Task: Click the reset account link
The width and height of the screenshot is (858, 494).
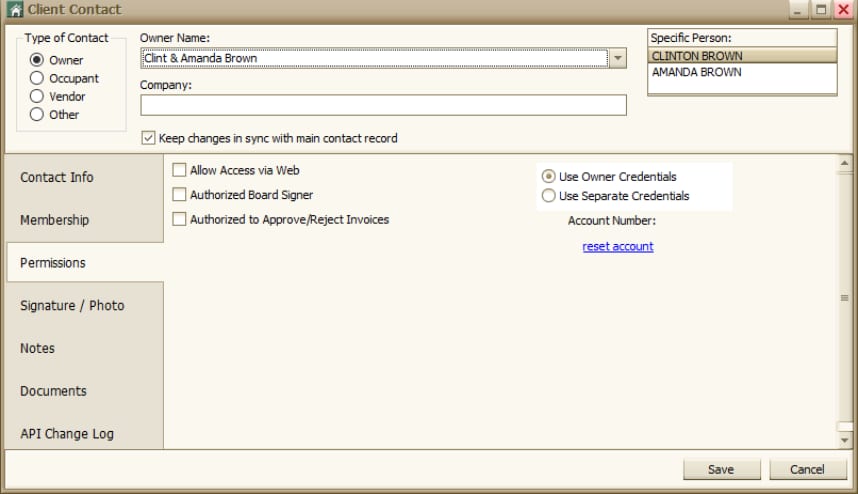Action: pyautogui.click(x=618, y=247)
